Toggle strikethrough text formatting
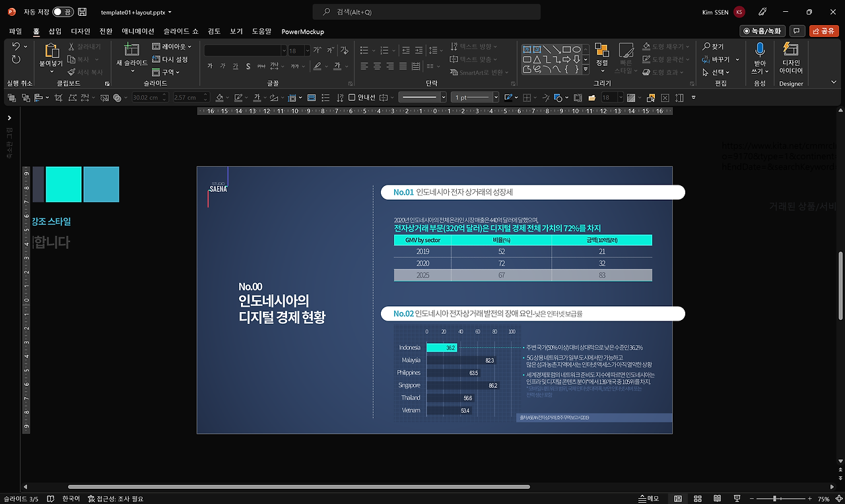The height and width of the screenshot is (504, 845). 260,66
